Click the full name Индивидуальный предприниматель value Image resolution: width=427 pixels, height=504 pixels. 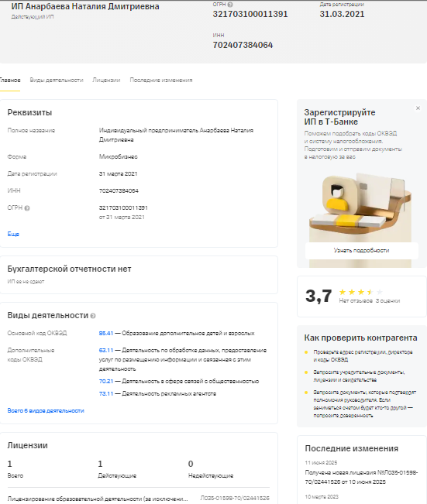176,135
